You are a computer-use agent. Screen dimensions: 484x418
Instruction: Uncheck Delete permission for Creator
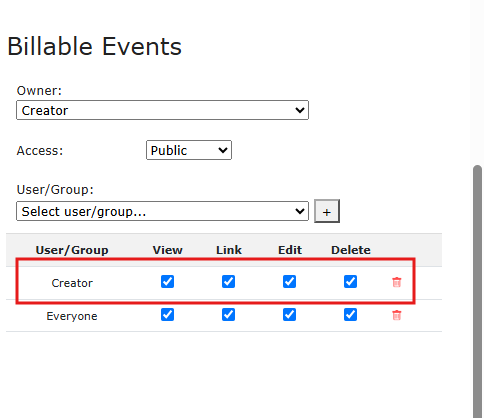350,282
